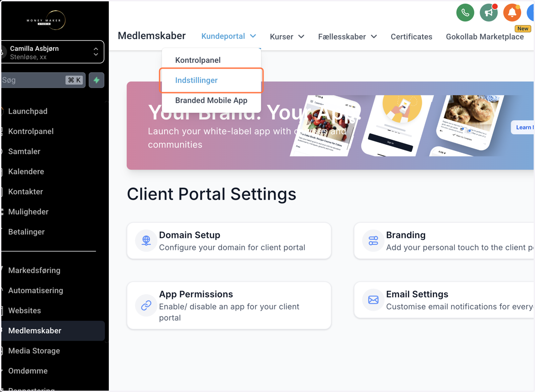Click the green lightning quick-actions button
The width and height of the screenshot is (535, 392).
coord(96,80)
